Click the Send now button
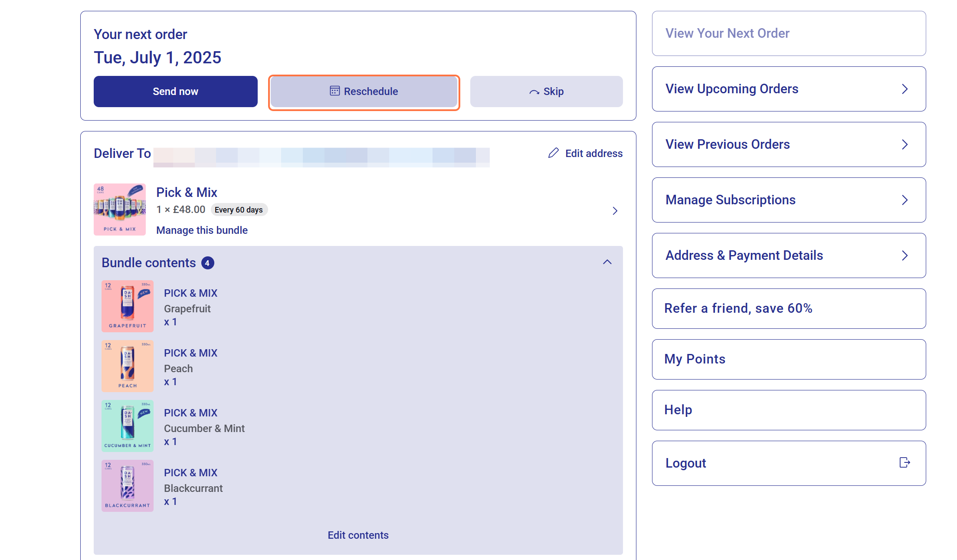Image resolution: width=957 pixels, height=560 pixels. click(175, 92)
